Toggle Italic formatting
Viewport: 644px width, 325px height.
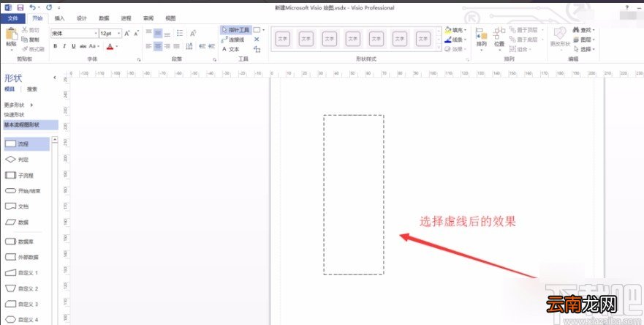click(x=64, y=46)
